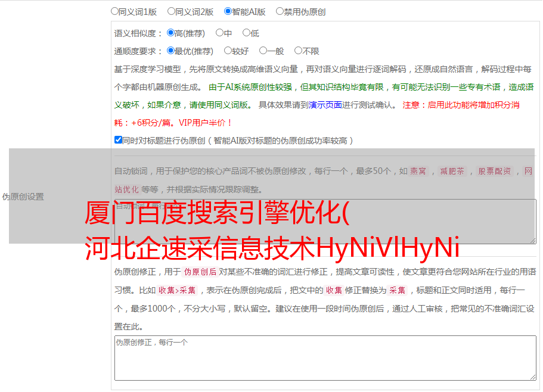Click the 收集>采集 example tag
The height and width of the screenshot is (392, 543).
coord(177,290)
